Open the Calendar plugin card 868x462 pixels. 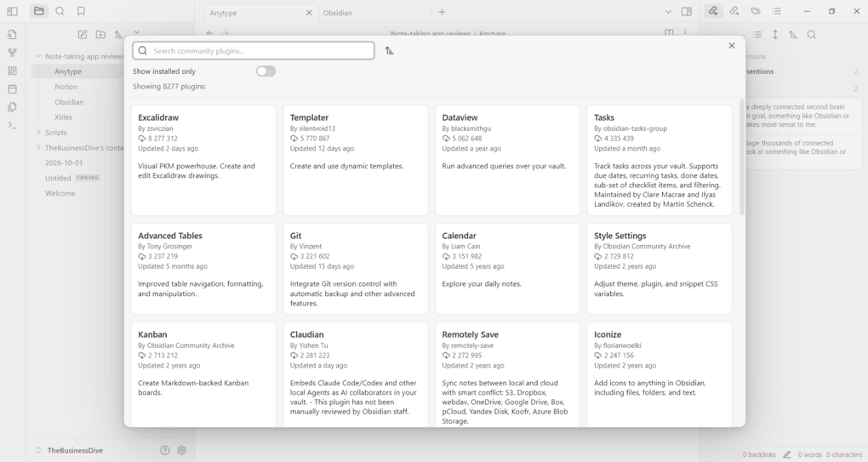[508, 269]
